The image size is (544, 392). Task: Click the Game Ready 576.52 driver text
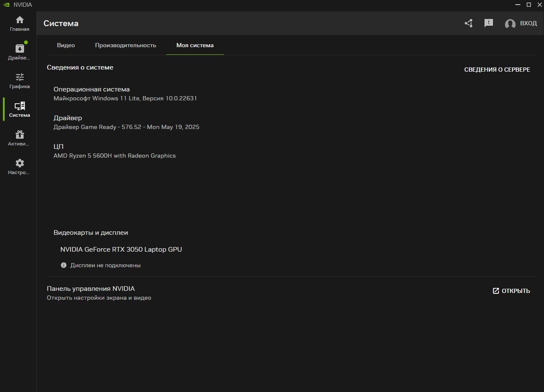(x=127, y=127)
